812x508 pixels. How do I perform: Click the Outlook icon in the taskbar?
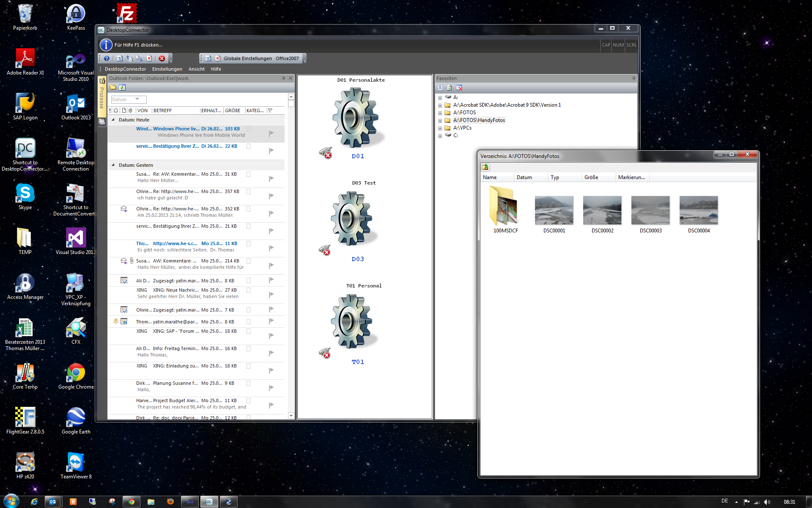(x=53, y=502)
